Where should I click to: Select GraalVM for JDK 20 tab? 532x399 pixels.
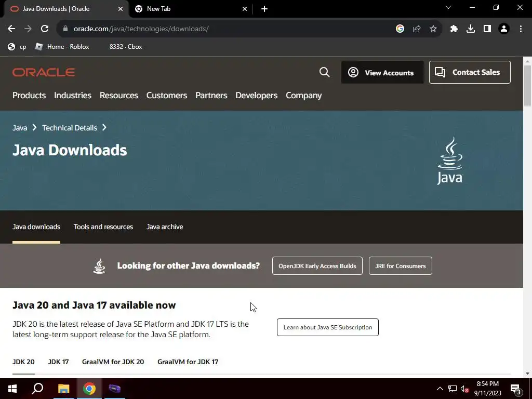pyautogui.click(x=113, y=362)
